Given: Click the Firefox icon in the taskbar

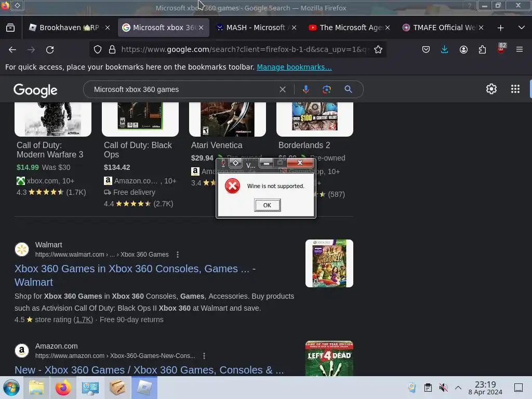Looking at the screenshot, I should pos(63,388).
